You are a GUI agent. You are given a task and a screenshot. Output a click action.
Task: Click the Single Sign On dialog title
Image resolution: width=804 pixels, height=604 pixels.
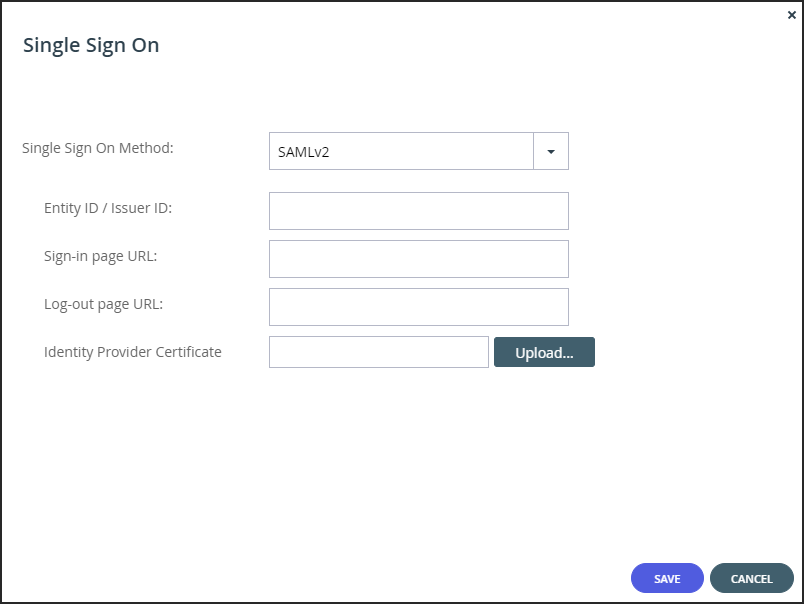(91, 45)
